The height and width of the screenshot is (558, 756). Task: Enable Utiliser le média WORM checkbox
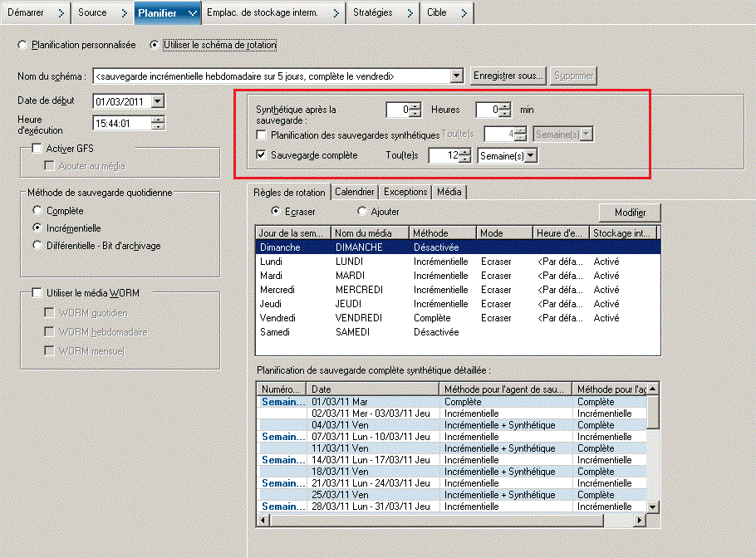pyautogui.click(x=37, y=292)
